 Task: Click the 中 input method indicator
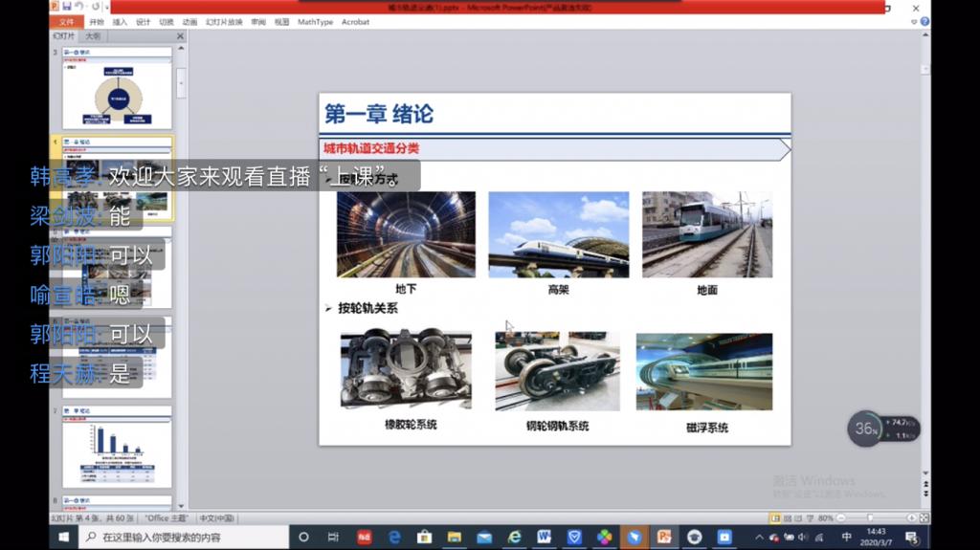846,538
